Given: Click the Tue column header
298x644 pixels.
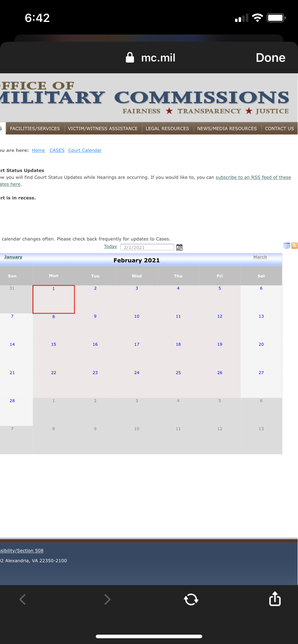Looking at the screenshot, I should [95, 276].
